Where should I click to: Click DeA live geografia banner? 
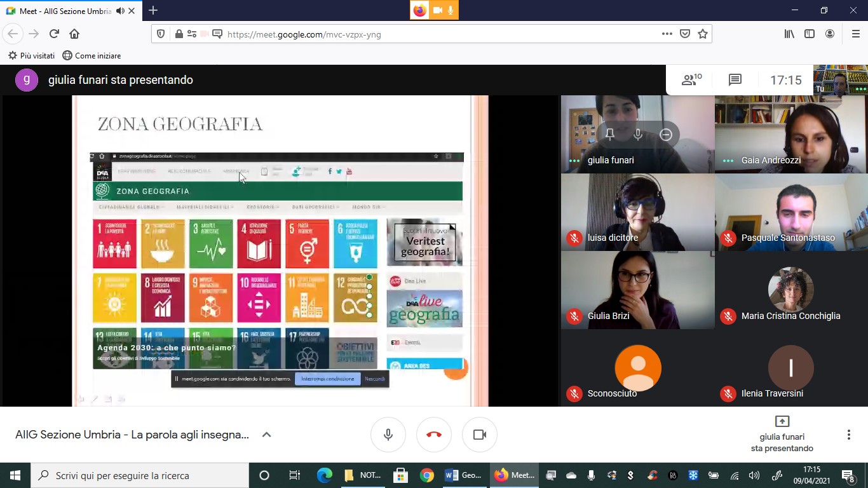point(424,309)
